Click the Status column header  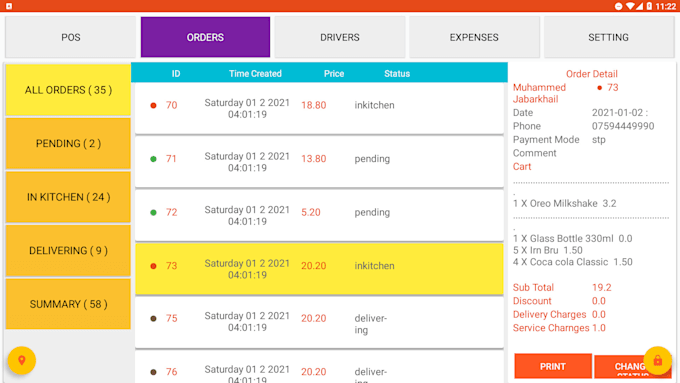pyautogui.click(x=397, y=74)
